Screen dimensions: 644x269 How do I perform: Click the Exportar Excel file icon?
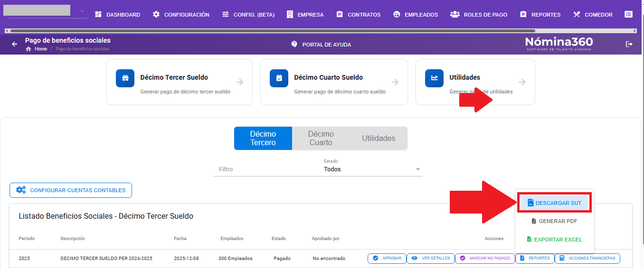click(x=529, y=240)
